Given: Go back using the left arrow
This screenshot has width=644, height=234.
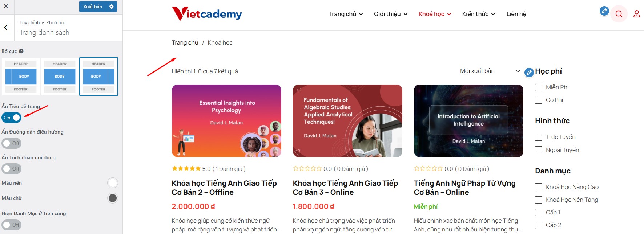Looking at the screenshot, I should [6, 28].
